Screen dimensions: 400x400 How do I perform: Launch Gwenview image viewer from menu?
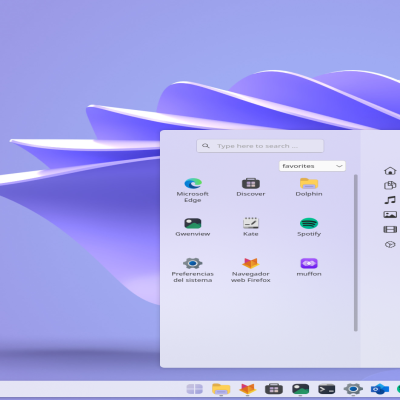coord(193,227)
